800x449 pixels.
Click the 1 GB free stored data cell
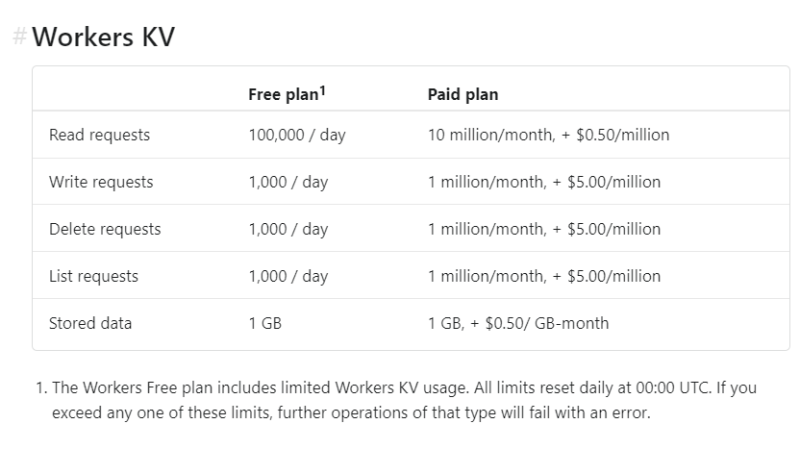pyautogui.click(x=265, y=323)
